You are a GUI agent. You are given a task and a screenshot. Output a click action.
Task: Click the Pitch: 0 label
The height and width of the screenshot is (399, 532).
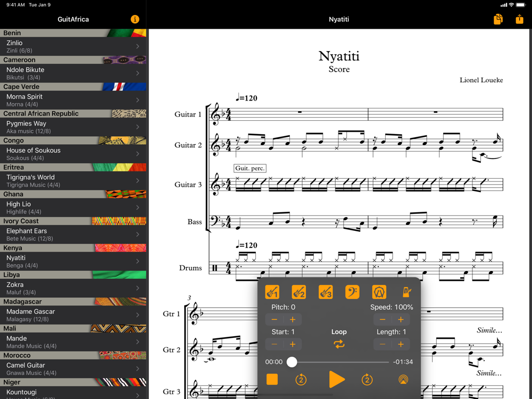(x=284, y=307)
